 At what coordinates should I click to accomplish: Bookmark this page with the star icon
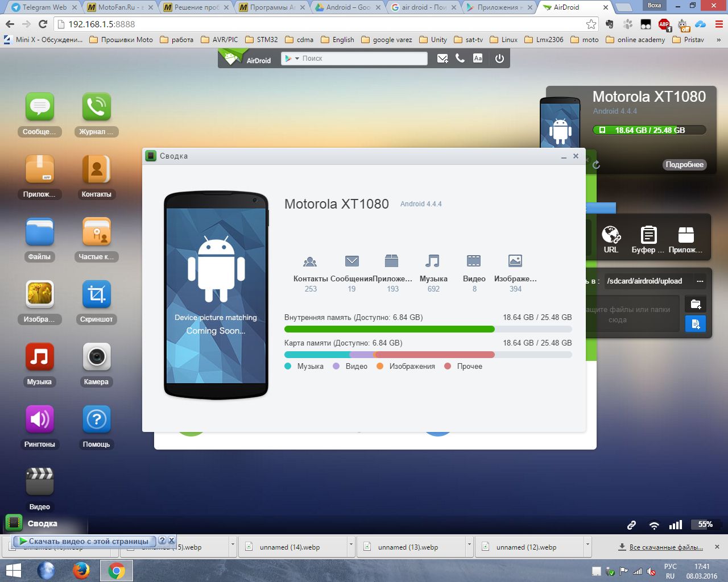[591, 24]
